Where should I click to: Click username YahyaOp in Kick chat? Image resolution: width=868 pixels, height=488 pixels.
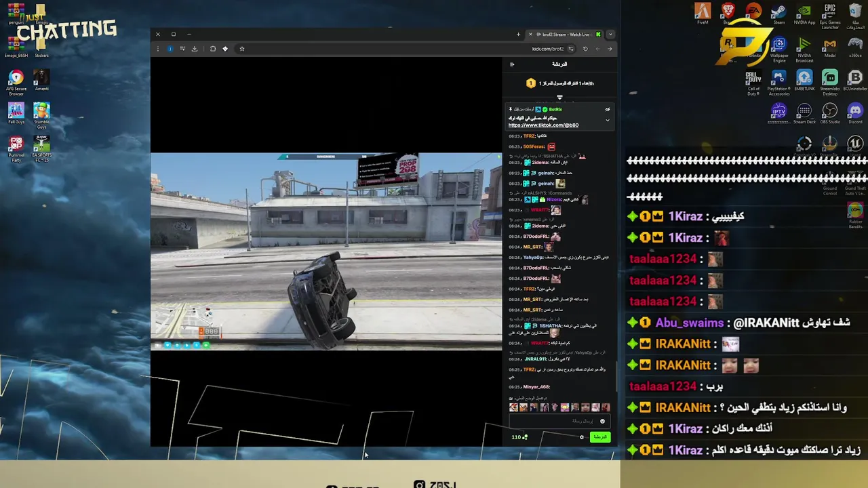[533, 258]
